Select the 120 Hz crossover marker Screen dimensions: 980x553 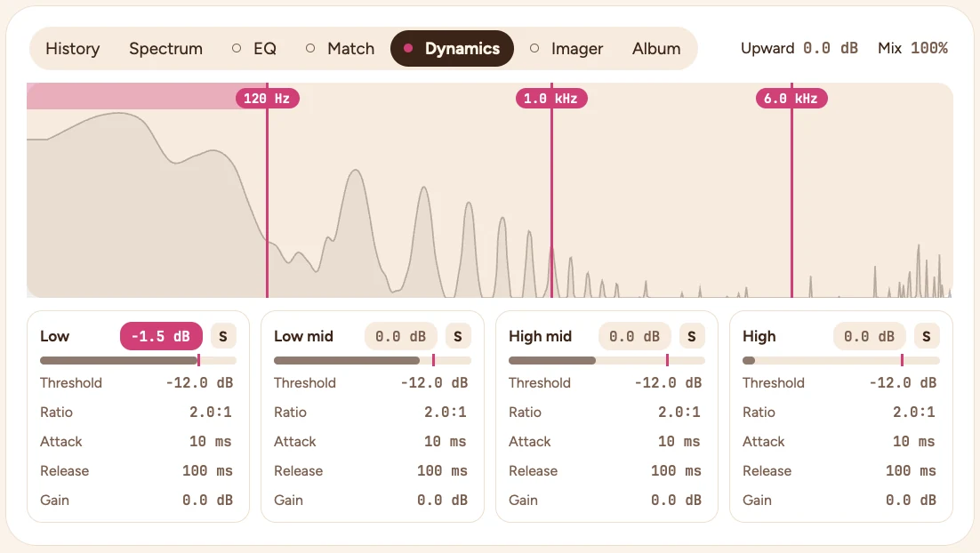(x=268, y=98)
